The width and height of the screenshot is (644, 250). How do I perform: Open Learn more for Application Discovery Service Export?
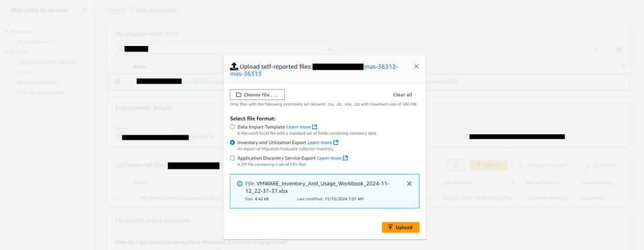tap(329, 158)
